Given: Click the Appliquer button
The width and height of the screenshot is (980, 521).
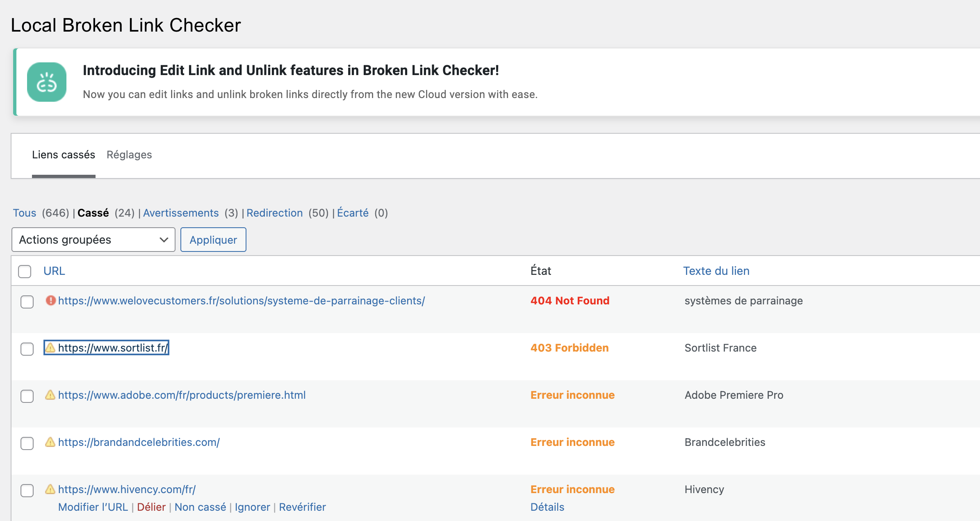Looking at the screenshot, I should click(x=213, y=240).
